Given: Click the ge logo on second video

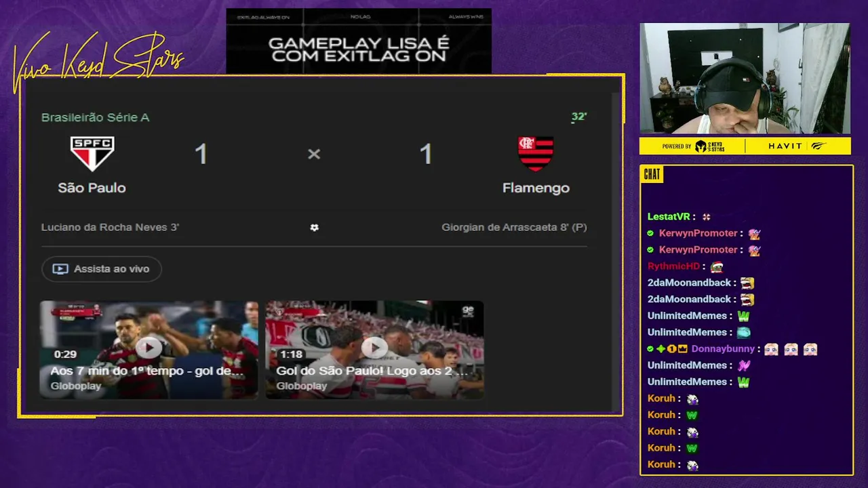Looking at the screenshot, I should point(468,311).
